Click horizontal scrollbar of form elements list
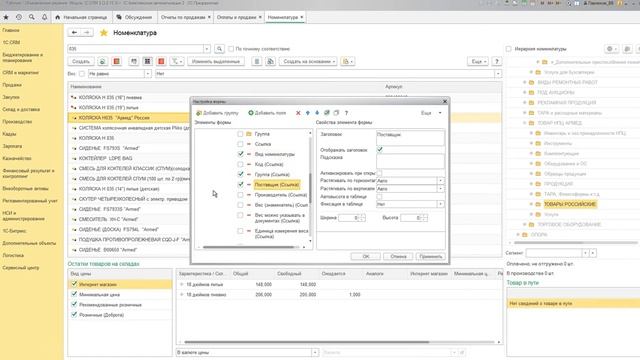Image resolution: width=640 pixels, height=360 pixels. (249, 247)
